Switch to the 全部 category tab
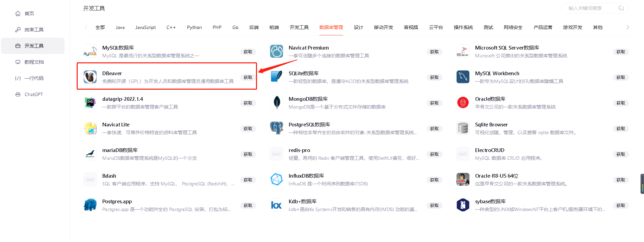 coord(100,27)
